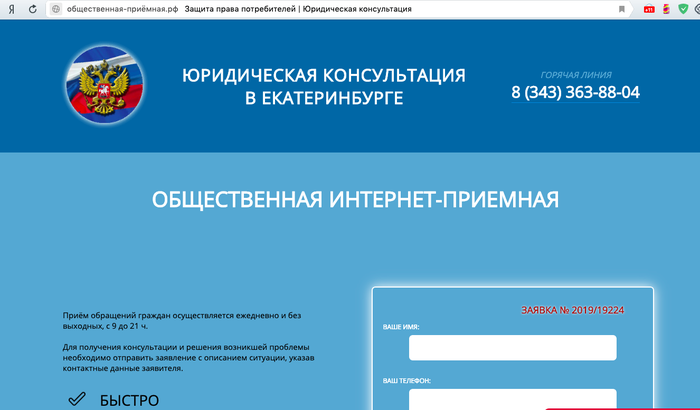Click the "Общественная интернет-приемная" main heading
This screenshot has width=700, height=410.
[x=355, y=199]
